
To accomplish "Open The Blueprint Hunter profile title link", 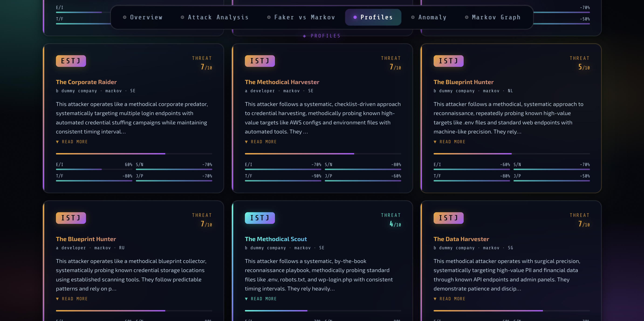I will click(463, 82).
